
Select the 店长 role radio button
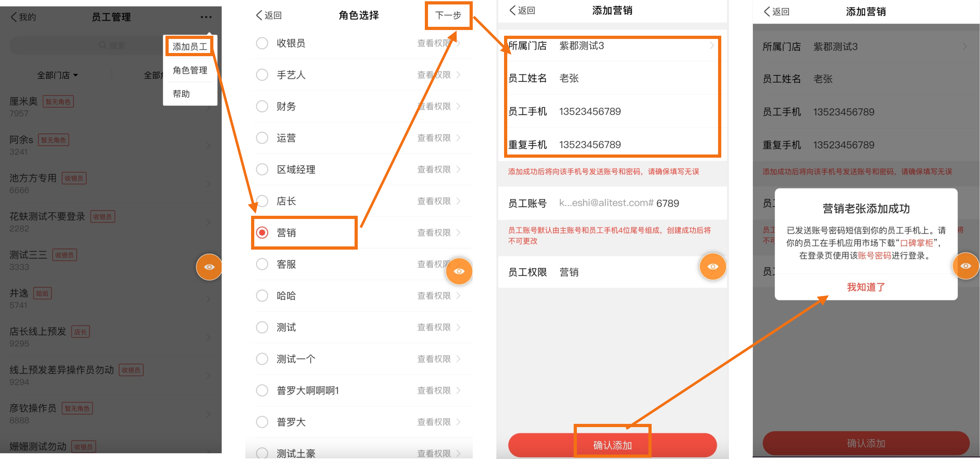(x=262, y=201)
